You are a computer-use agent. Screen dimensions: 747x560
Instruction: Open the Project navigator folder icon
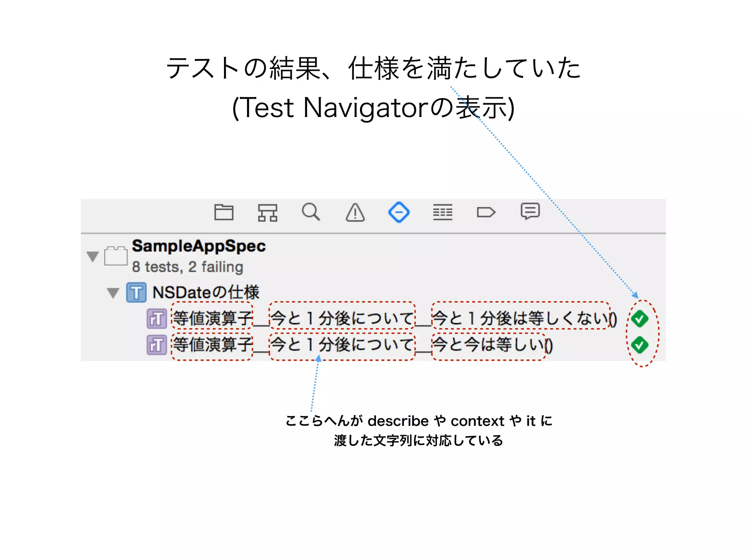[x=224, y=212]
